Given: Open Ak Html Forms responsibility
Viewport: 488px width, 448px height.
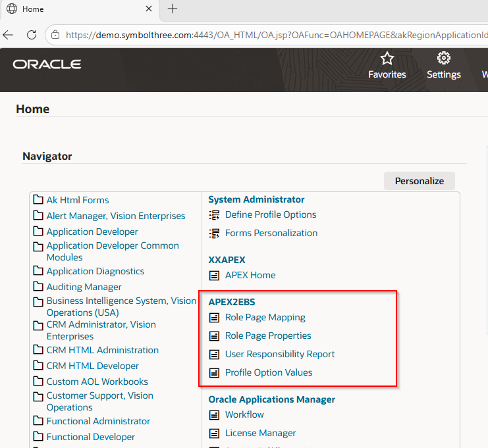Looking at the screenshot, I should pos(78,200).
